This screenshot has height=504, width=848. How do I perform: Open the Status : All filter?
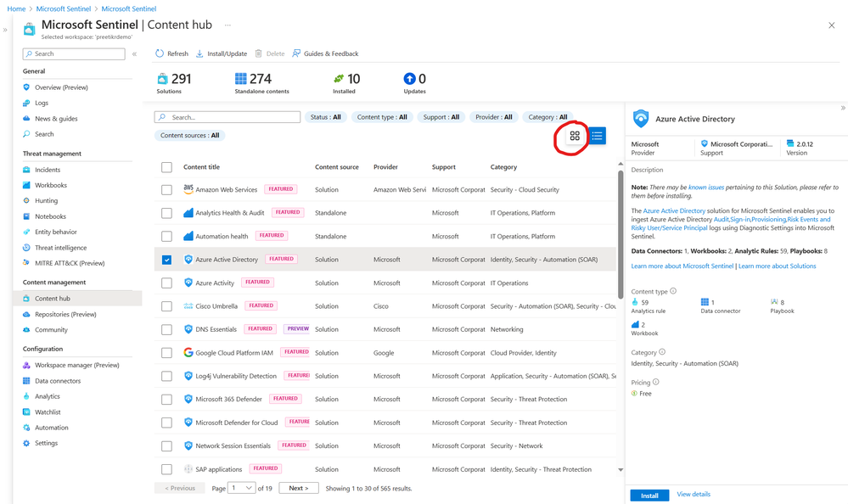tap(326, 117)
